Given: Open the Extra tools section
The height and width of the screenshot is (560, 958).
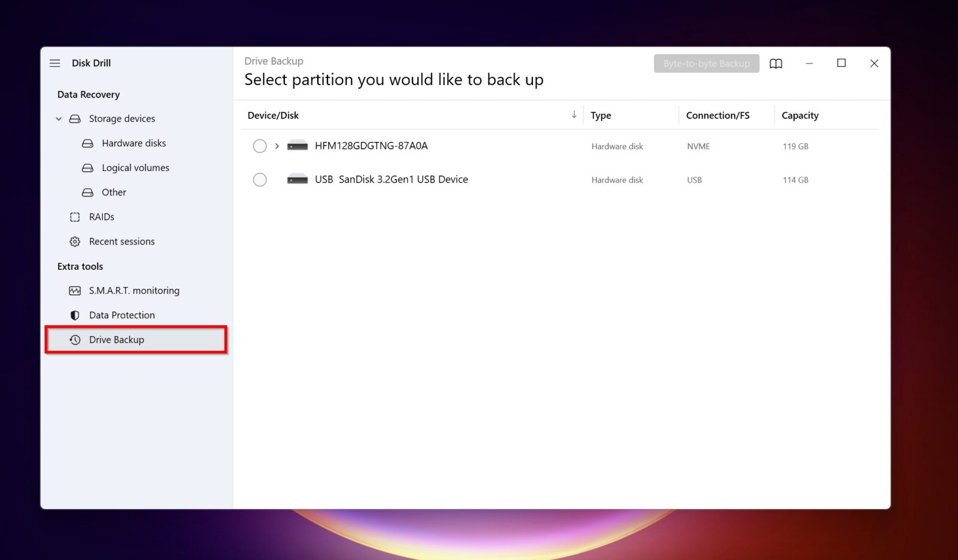Looking at the screenshot, I should (80, 266).
